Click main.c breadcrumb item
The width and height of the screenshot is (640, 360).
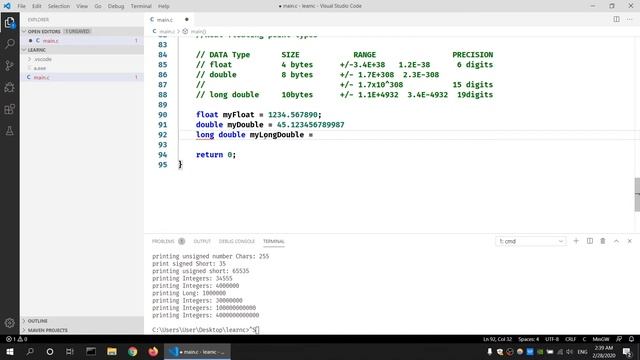(x=167, y=31)
